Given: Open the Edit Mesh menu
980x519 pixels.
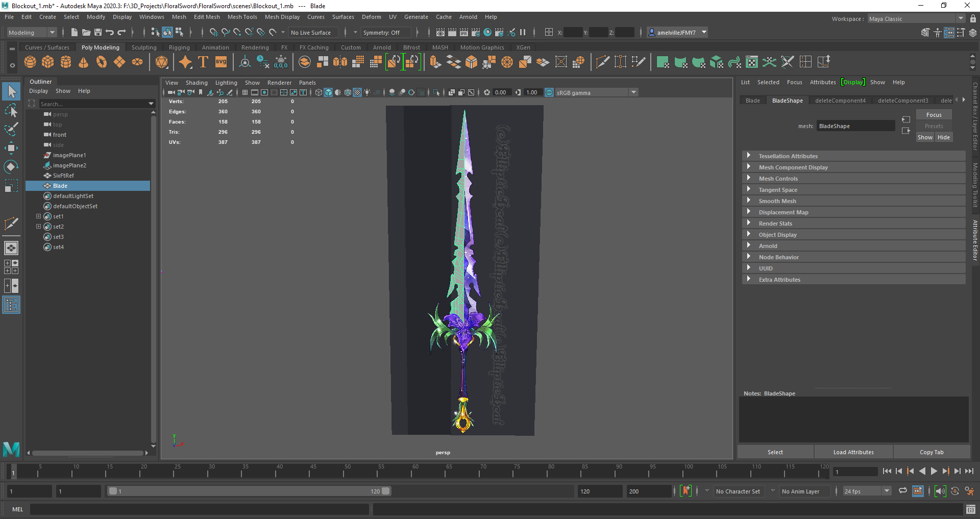Looking at the screenshot, I should click(207, 17).
